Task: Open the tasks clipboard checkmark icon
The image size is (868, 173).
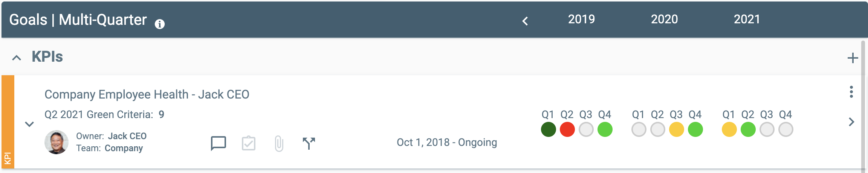Action: pos(249,143)
